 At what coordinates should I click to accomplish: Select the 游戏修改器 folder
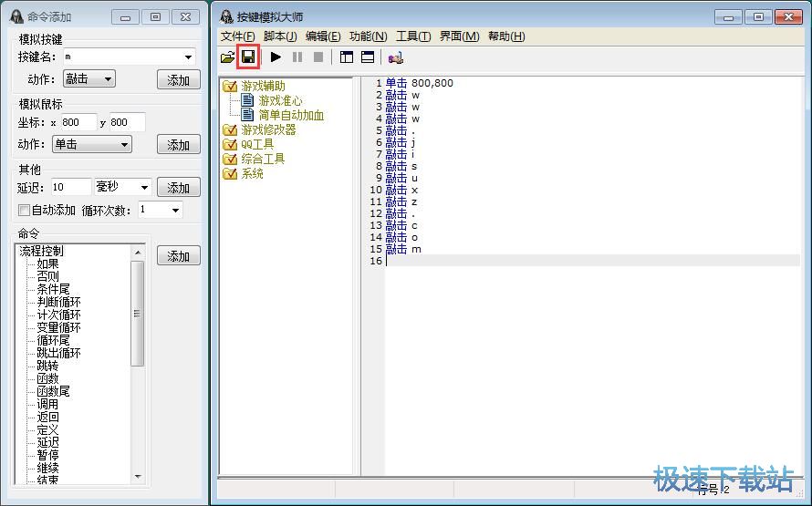268,129
